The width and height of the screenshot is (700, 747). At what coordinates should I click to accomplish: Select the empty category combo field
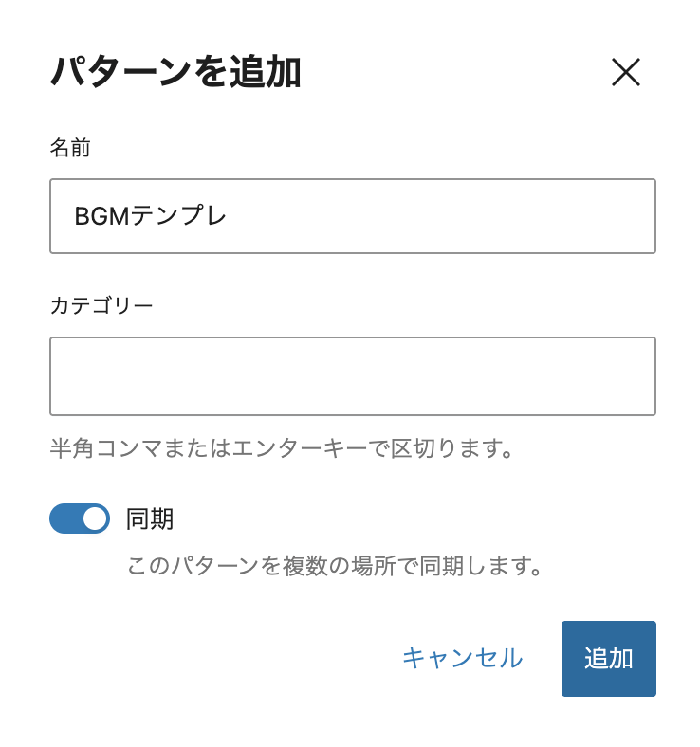tap(352, 376)
